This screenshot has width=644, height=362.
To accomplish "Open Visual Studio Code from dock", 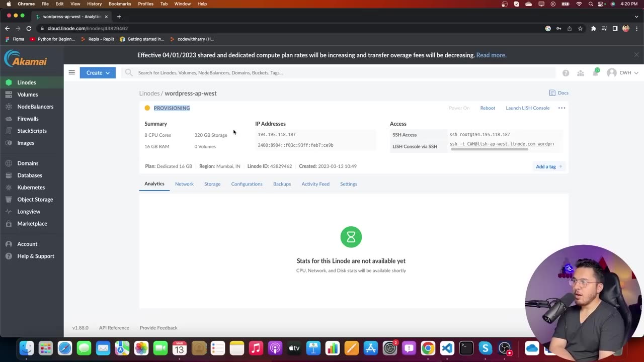I will point(447,348).
